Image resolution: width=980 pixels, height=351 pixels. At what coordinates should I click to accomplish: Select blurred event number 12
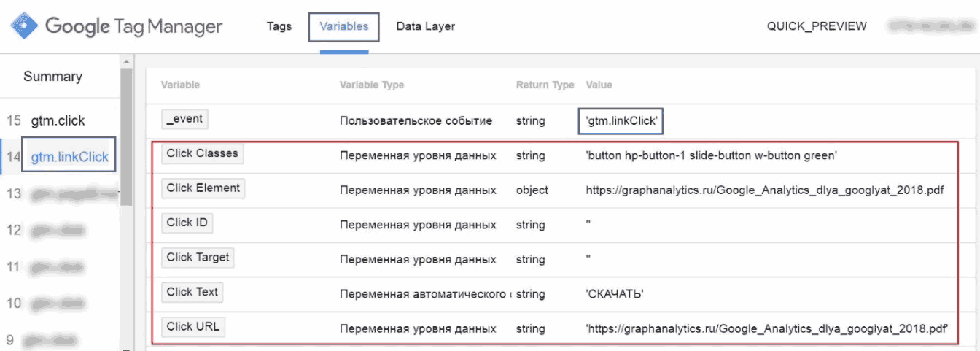point(47,230)
